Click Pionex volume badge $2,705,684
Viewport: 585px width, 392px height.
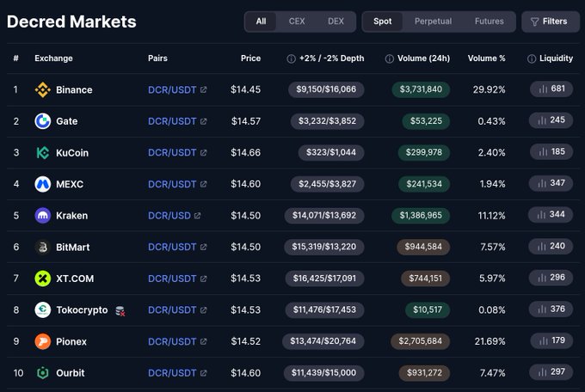coord(420,341)
